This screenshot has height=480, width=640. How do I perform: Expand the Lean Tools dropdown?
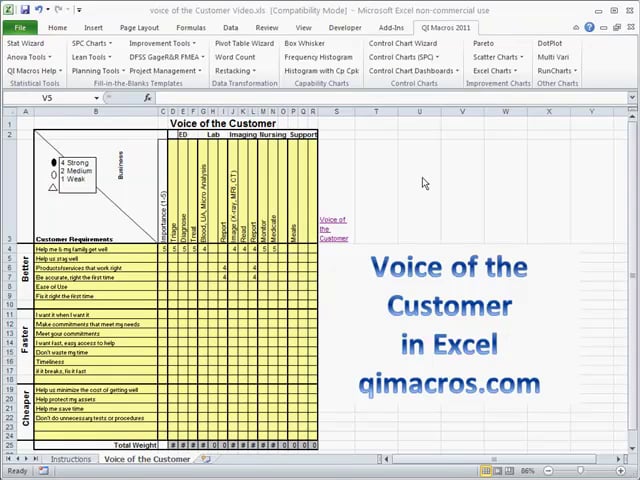point(91,57)
